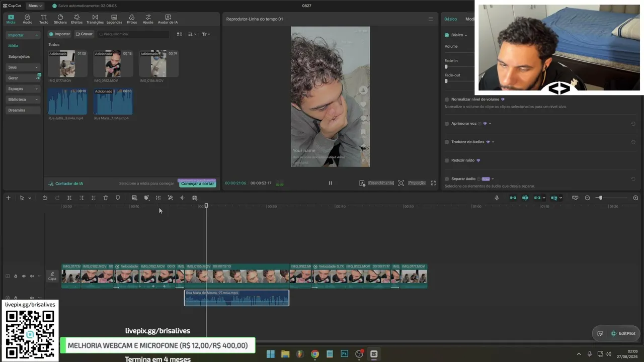Undo the last timeline action

tap(45, 198)
